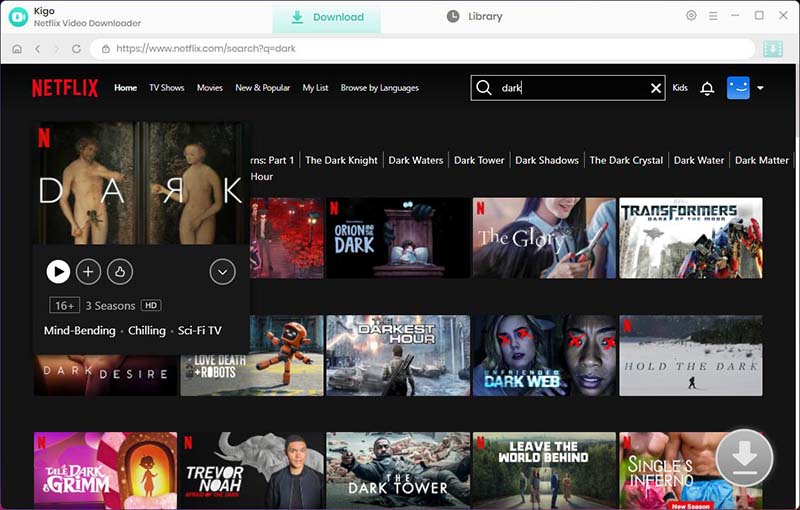This screenshot has height=510, width=800.
Task: Click the Kigo app logo
Action: point(18,17)
